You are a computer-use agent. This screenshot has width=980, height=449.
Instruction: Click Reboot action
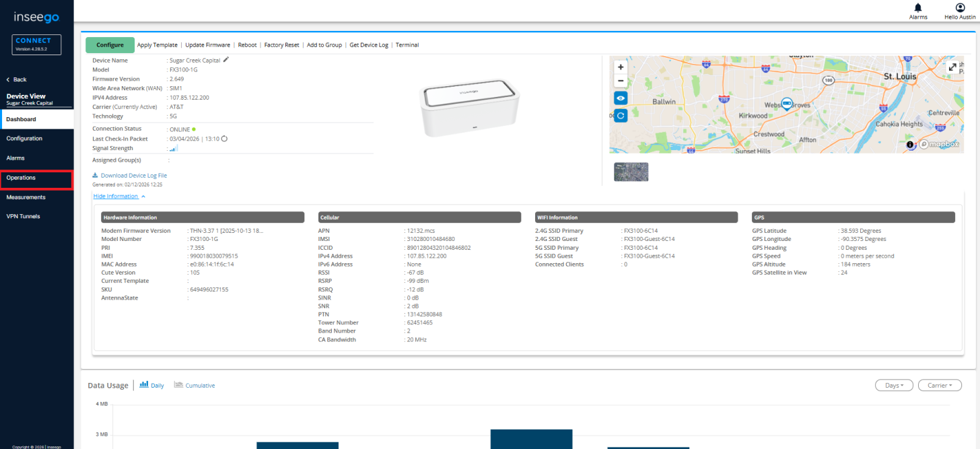coord(247,45)
